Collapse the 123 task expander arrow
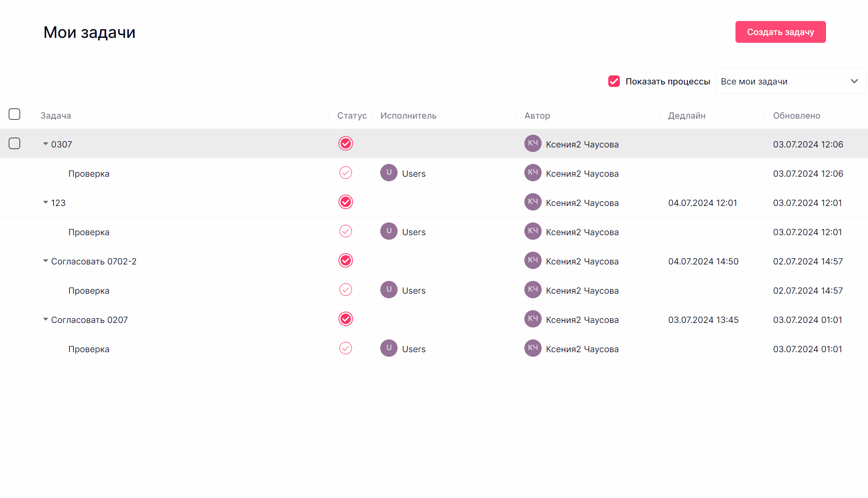 (45, 202)
